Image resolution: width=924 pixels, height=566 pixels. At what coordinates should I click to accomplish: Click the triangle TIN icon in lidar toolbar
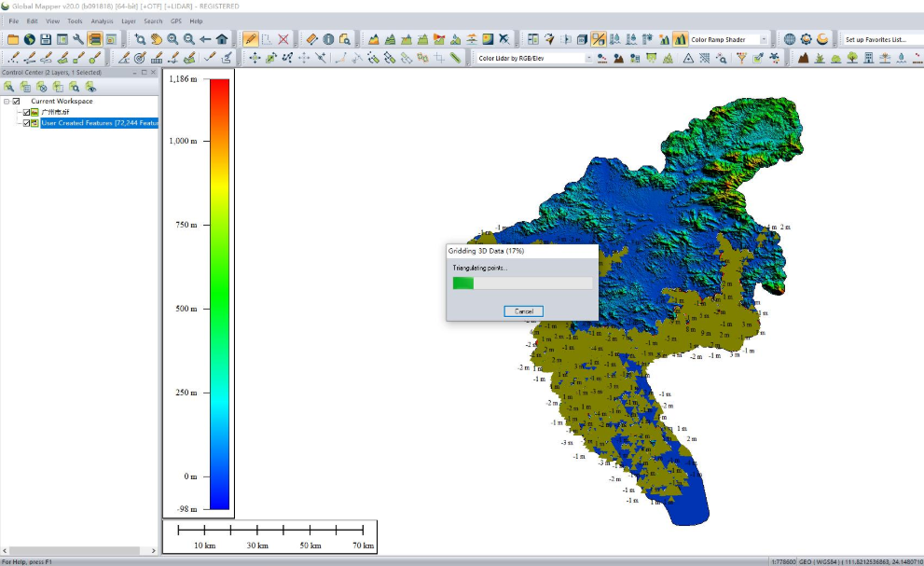pyautogui.click(x=688, y=58)
